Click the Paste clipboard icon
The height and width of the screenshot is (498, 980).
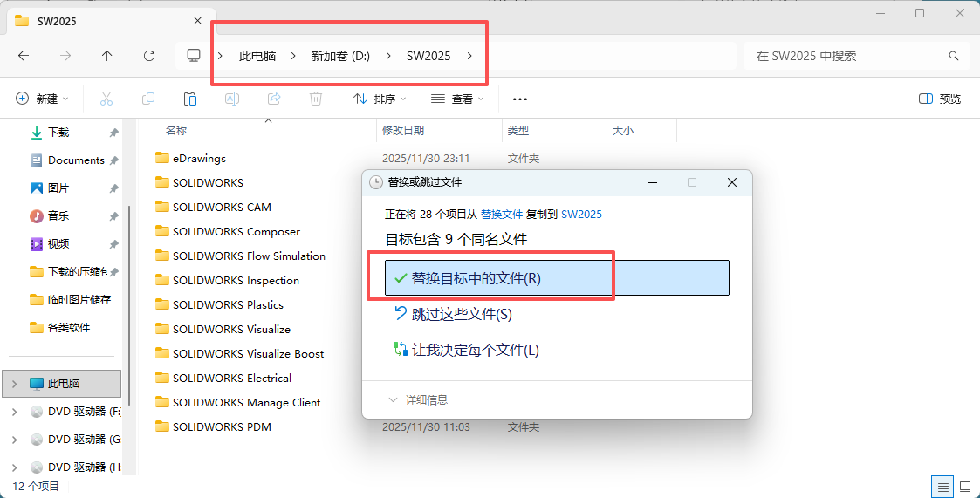pyautogui.click(x=190, y=98)
